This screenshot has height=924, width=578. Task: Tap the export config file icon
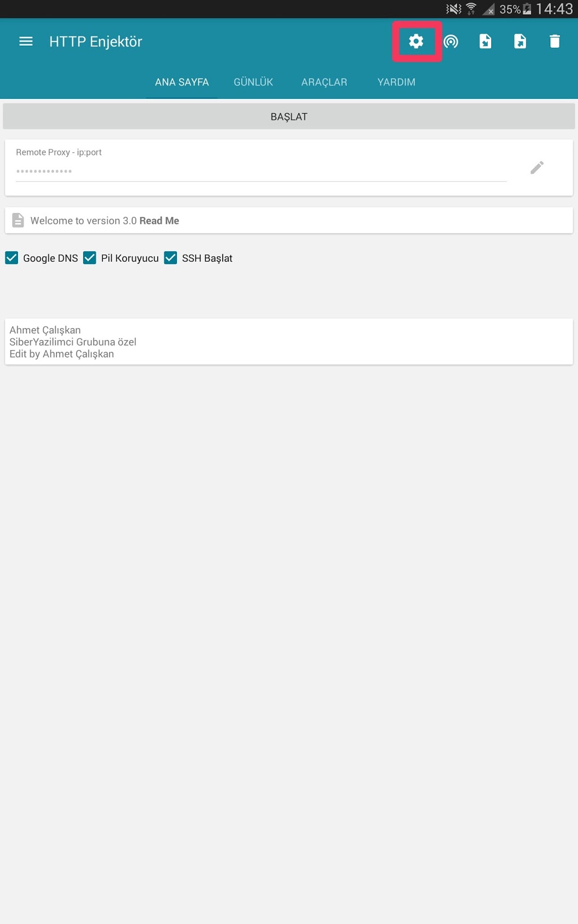pos(520,41)
